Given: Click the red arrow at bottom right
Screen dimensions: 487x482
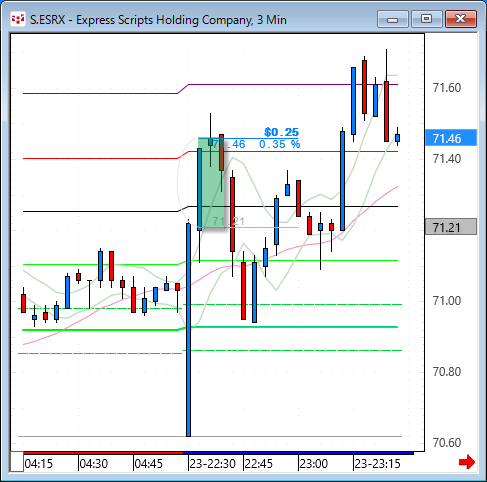Looking at the screenshot, I should (x=467, y=462).
